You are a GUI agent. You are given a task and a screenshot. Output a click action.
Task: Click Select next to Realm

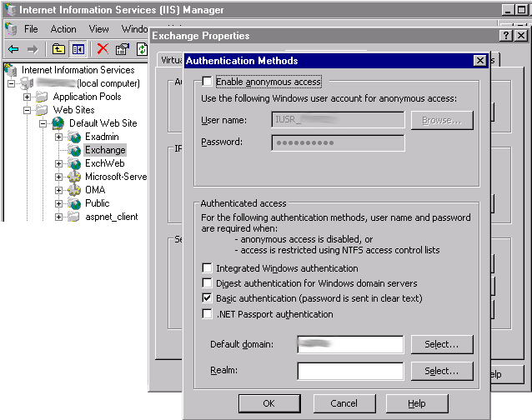442,371
